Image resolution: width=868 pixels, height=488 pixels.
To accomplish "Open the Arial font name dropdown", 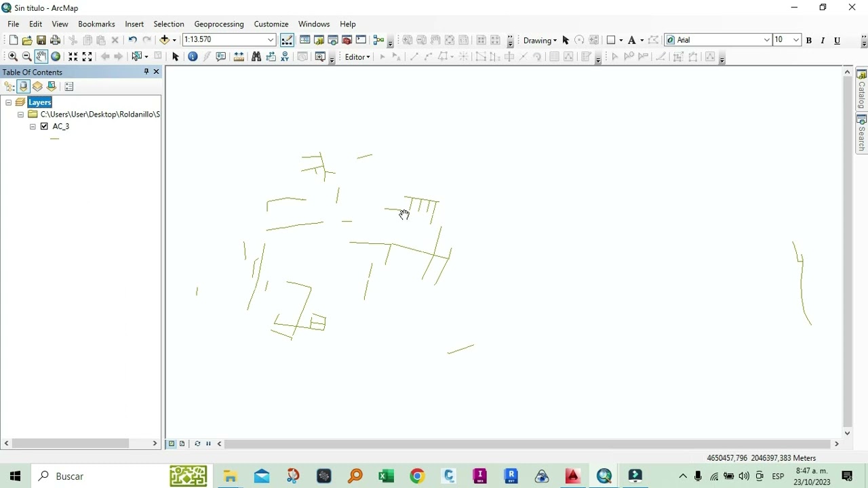I will point(767,40).
